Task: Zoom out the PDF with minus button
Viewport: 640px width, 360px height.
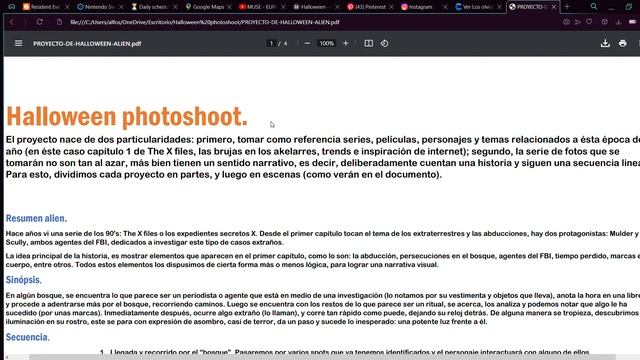Action: [x=307, y=43]
